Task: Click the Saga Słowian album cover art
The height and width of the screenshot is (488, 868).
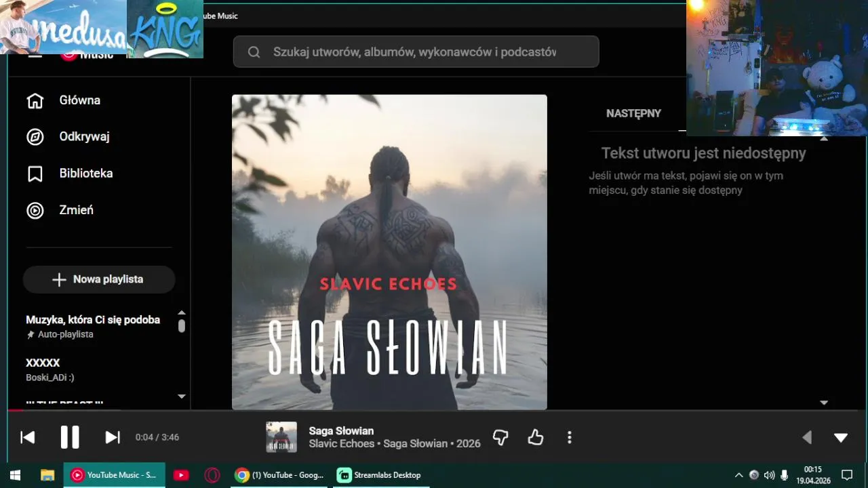Action: tap(389, 252)
